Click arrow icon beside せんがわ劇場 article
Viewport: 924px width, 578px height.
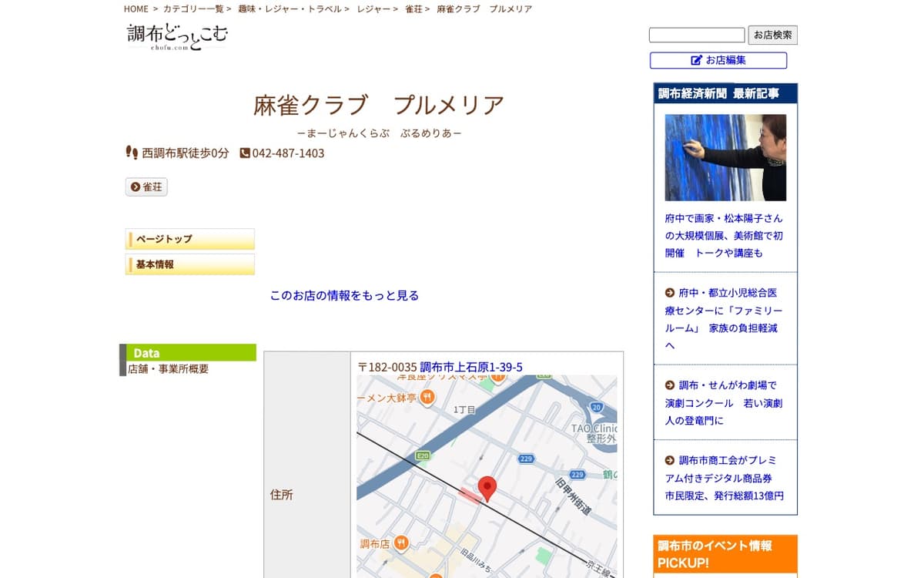(670, 385)
